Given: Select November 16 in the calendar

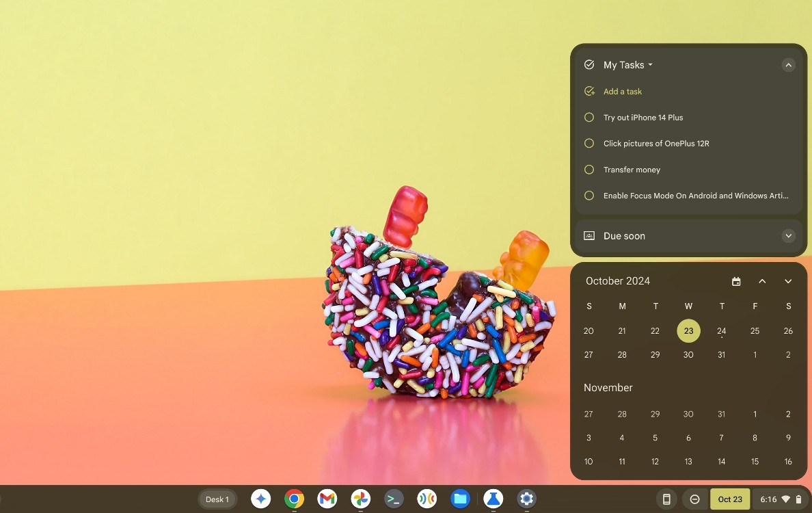Looking at the screenshot, I should pyautogui.click(x=788, y=461).
